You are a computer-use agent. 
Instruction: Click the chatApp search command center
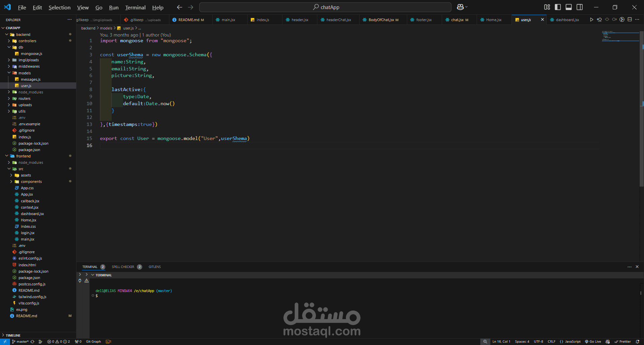(325, 7)
